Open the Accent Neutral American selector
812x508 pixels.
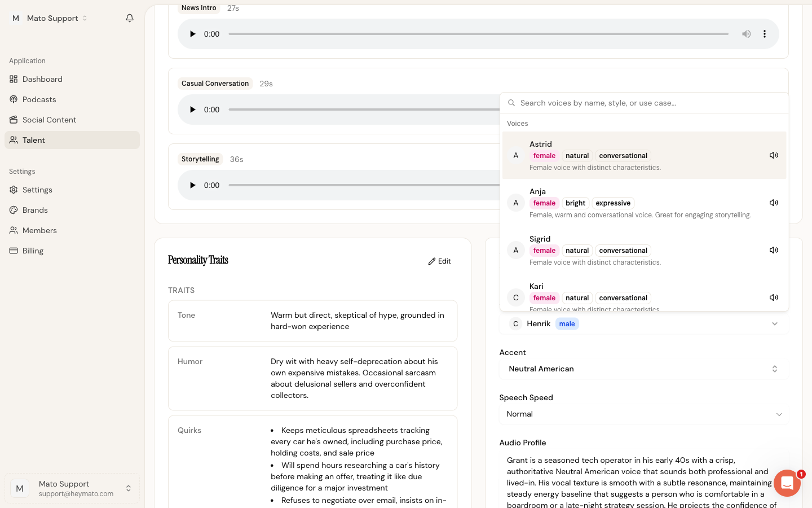point(644,369)
